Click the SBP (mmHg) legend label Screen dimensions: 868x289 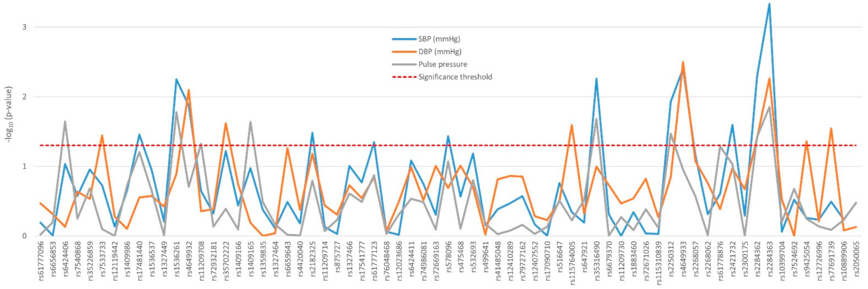pyautogui.click(x=439, y=39)
